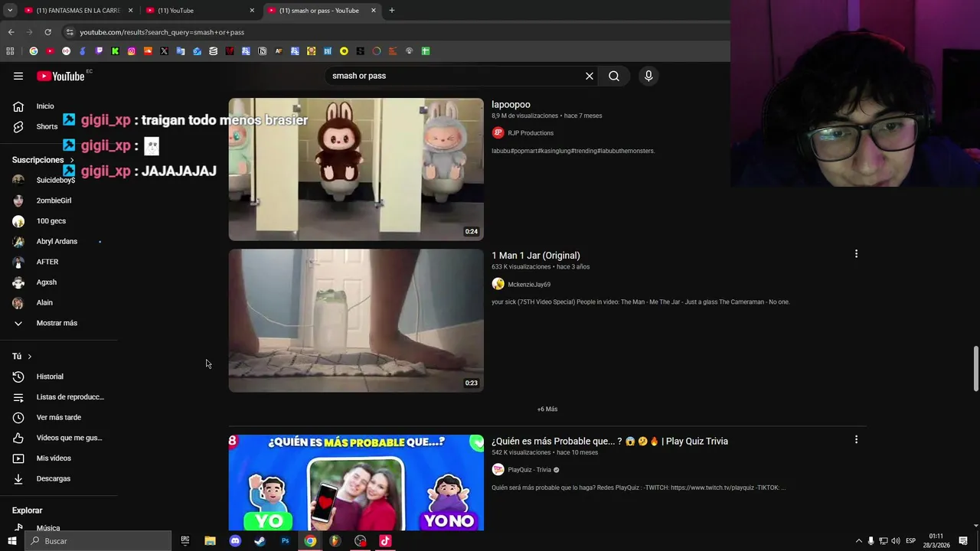Open Videos que me gustan

click(x=69, y=438)
